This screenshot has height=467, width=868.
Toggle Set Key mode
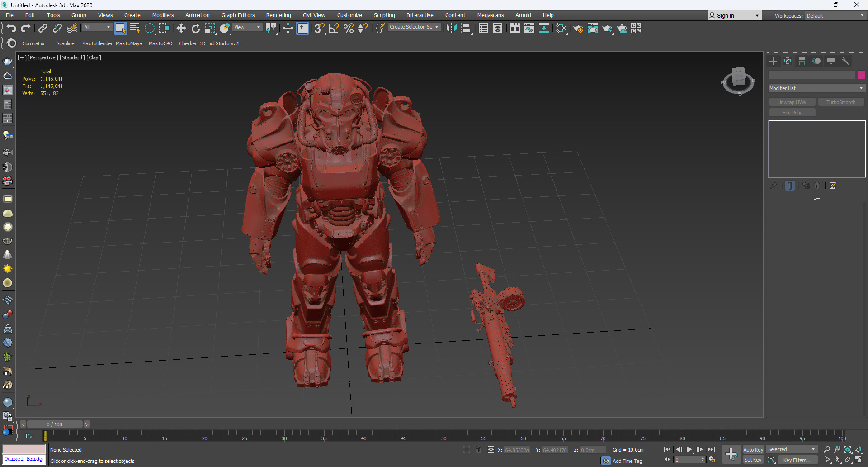click(753, 460)
